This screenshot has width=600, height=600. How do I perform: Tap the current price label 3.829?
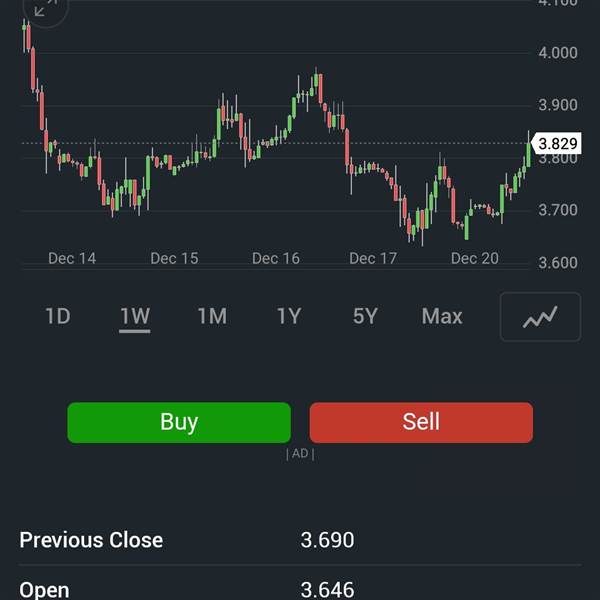point(557,143)
